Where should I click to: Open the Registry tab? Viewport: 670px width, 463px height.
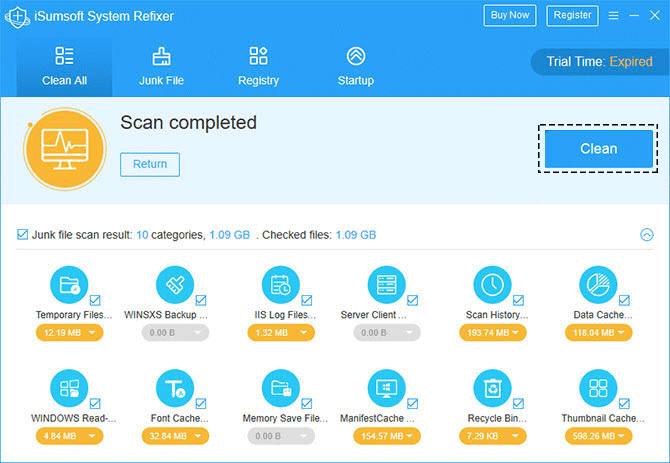259,67
